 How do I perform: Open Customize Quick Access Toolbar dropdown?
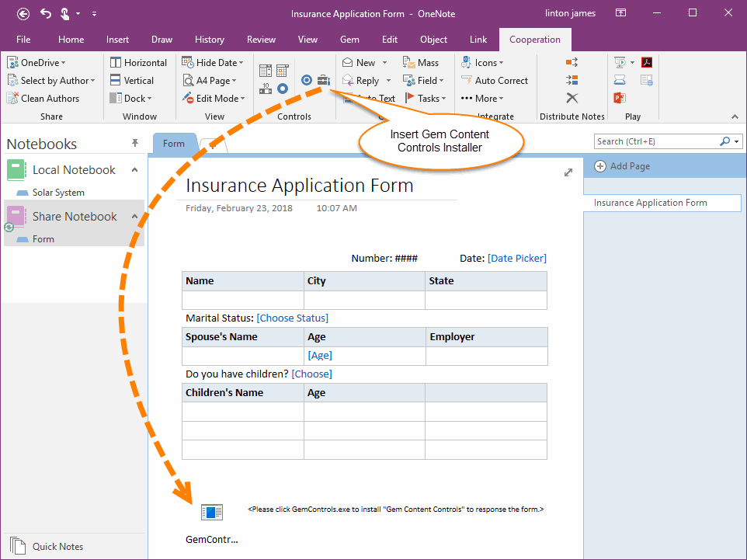pyautogui.click(x=94, y=14)
